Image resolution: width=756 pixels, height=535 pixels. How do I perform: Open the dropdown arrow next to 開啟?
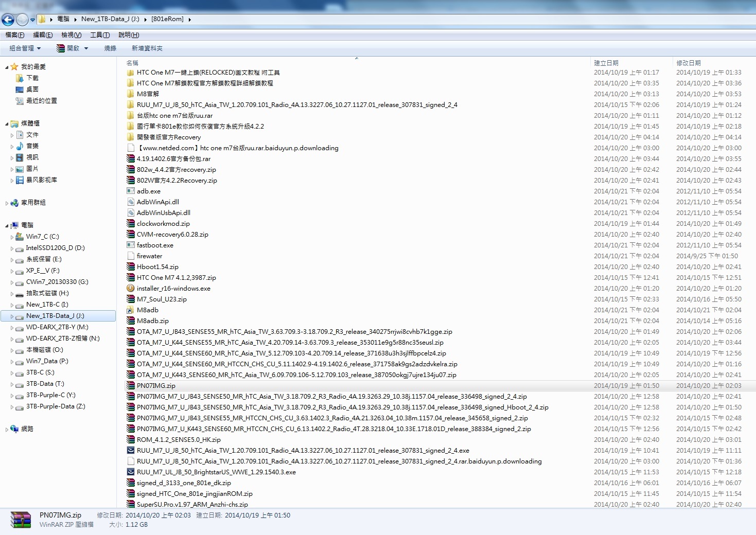tap(86, 48)
